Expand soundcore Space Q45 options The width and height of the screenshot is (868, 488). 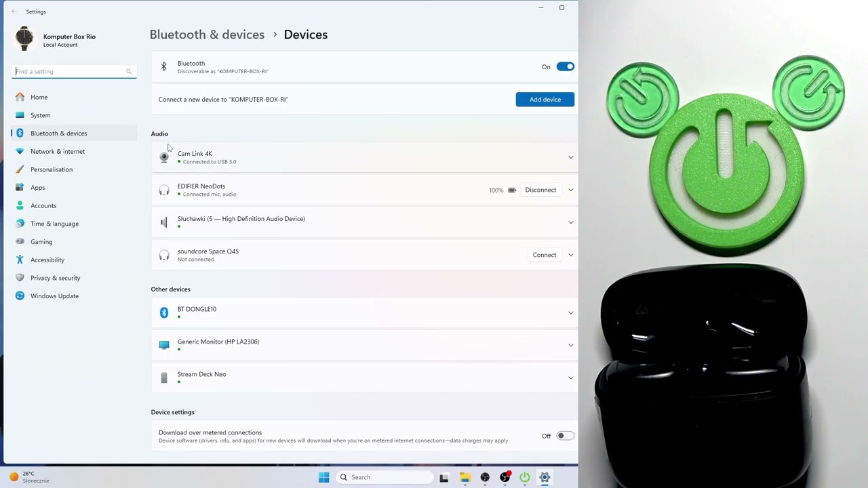(x=570, y=255)
